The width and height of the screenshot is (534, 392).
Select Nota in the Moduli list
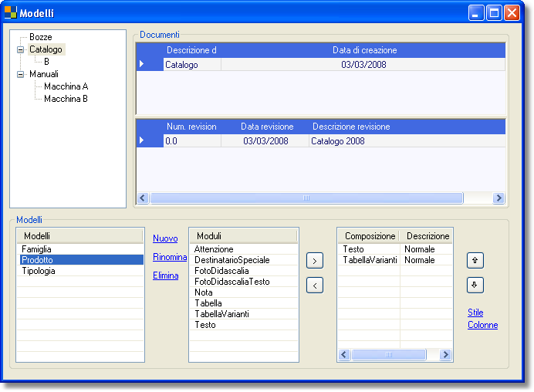(244, 292)
